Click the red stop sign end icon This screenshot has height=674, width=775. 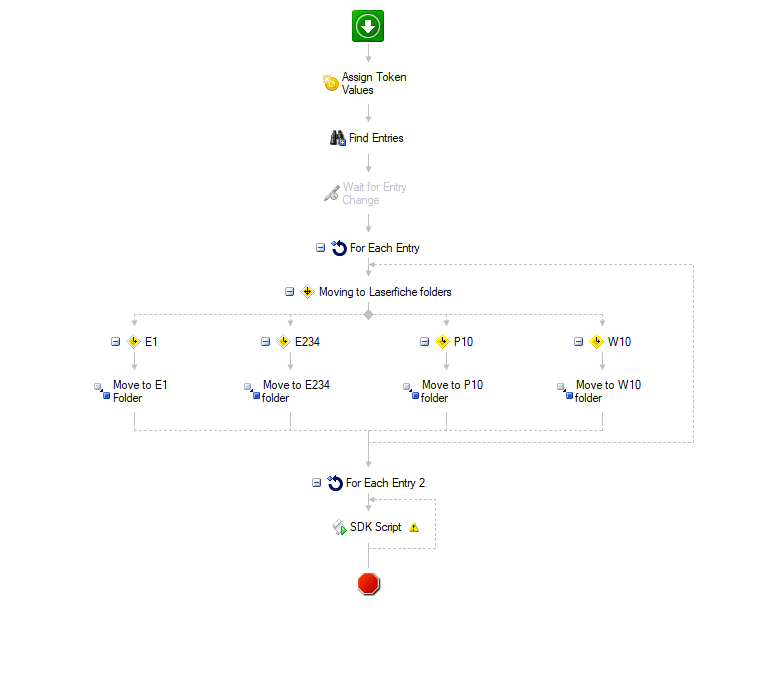click(368, 583)
